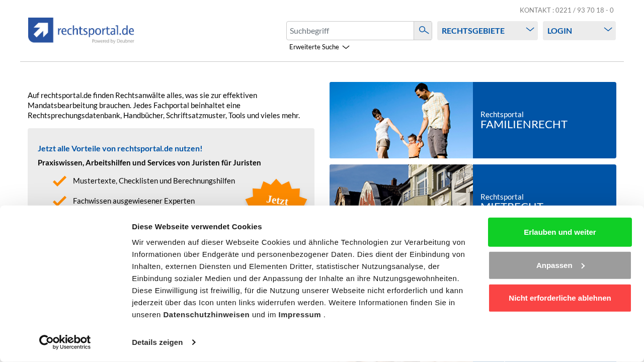Click Anpassen cookie button
This screenshot has width=644, height=362.
[560, 265]
